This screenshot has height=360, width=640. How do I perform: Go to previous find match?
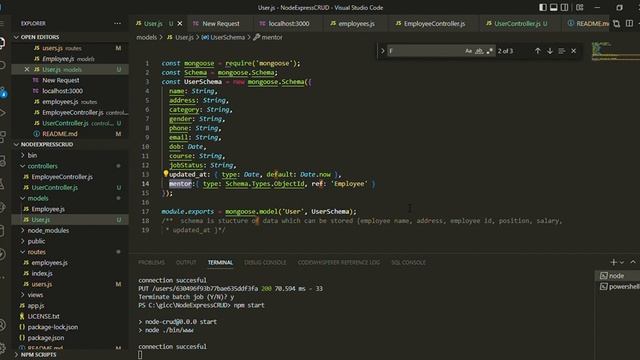538,51
